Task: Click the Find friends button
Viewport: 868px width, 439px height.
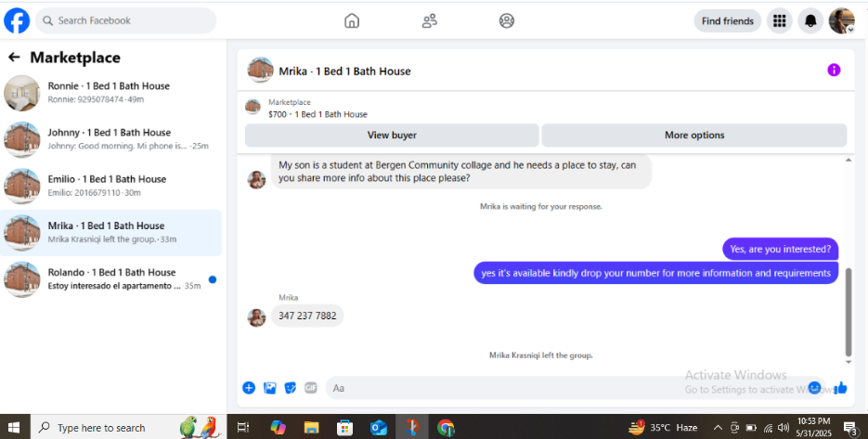Action: (x=728, y=21)
